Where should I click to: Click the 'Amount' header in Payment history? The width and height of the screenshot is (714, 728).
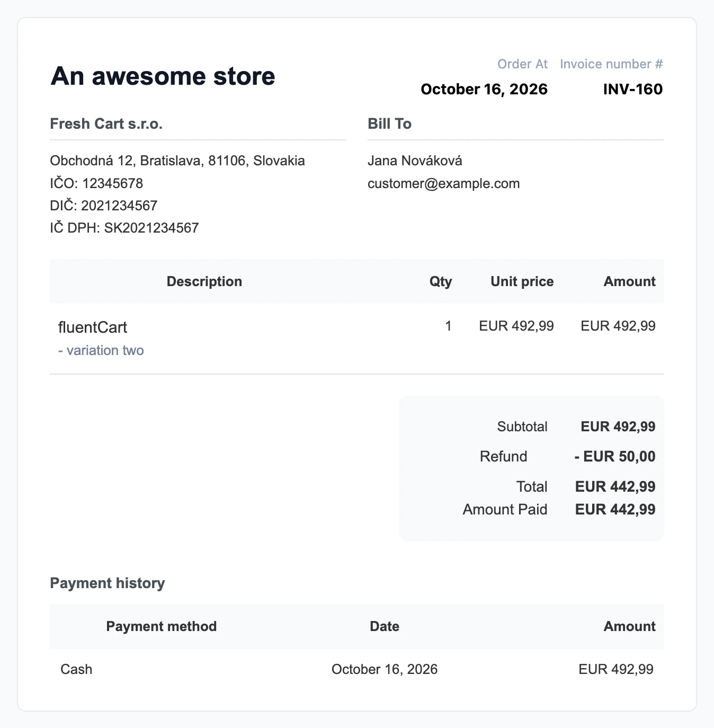click(630, 626)
